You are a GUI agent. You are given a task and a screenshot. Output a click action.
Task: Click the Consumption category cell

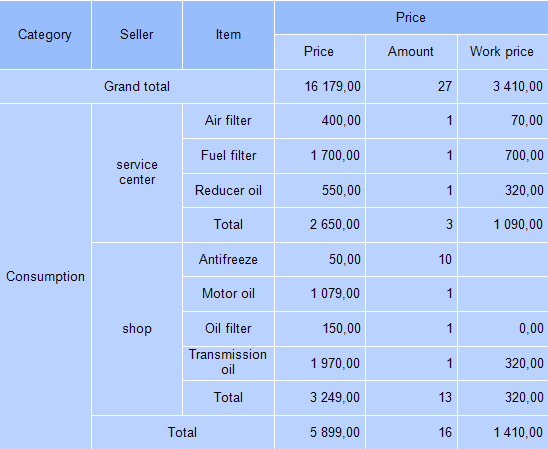(x=45, y=276)
